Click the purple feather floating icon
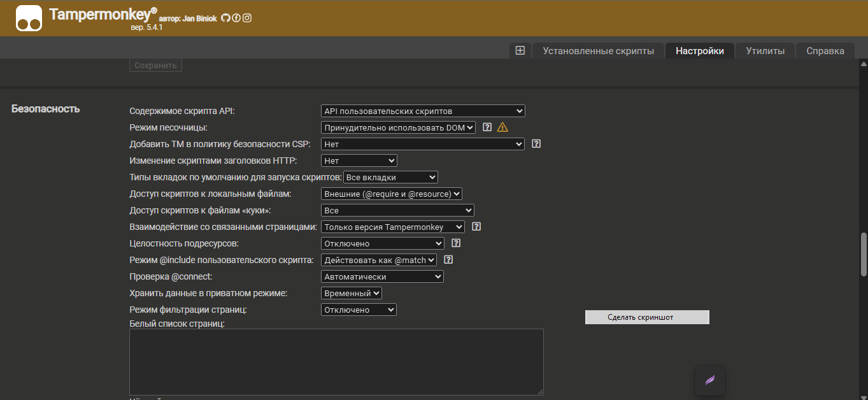The width and height of the screenshot is (868, 400). (x=709, y=380)
